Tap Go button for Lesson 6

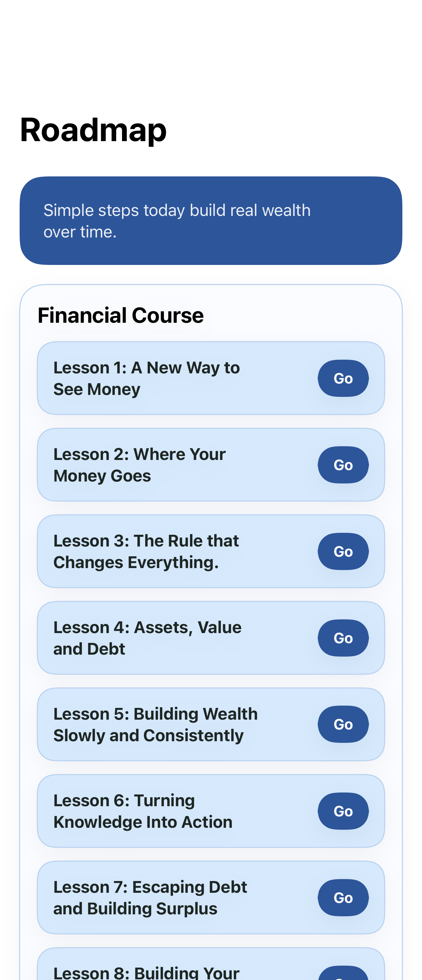[x=343, y=811]
